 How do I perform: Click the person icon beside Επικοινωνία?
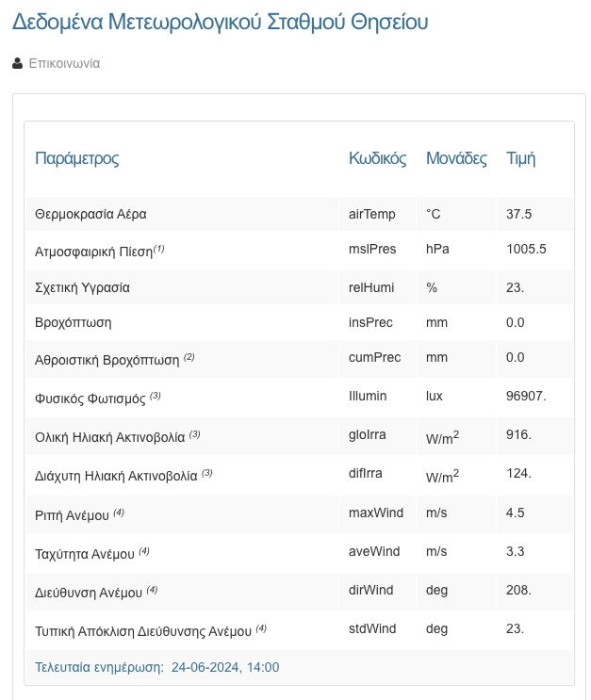17,63
